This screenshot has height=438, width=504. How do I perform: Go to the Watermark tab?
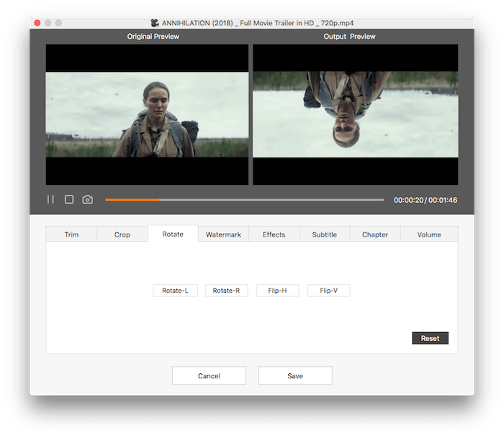click(223, 234)
